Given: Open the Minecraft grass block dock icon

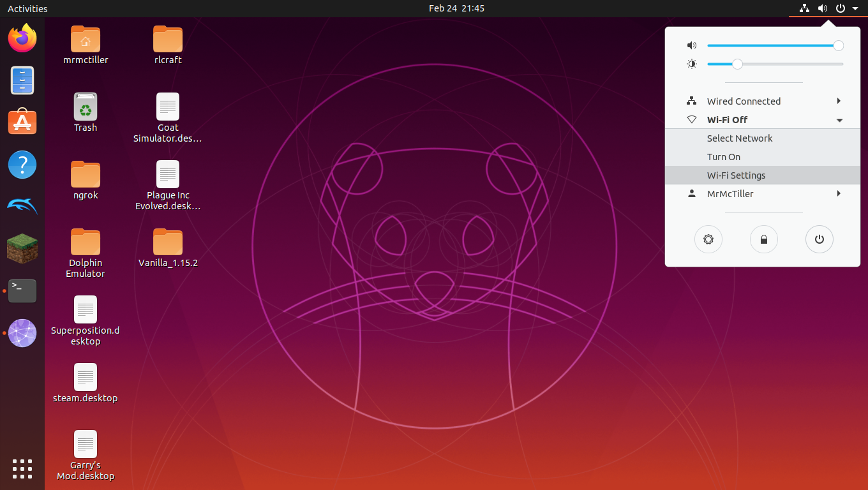Looking at the screenshot, I should click(22, 249).
